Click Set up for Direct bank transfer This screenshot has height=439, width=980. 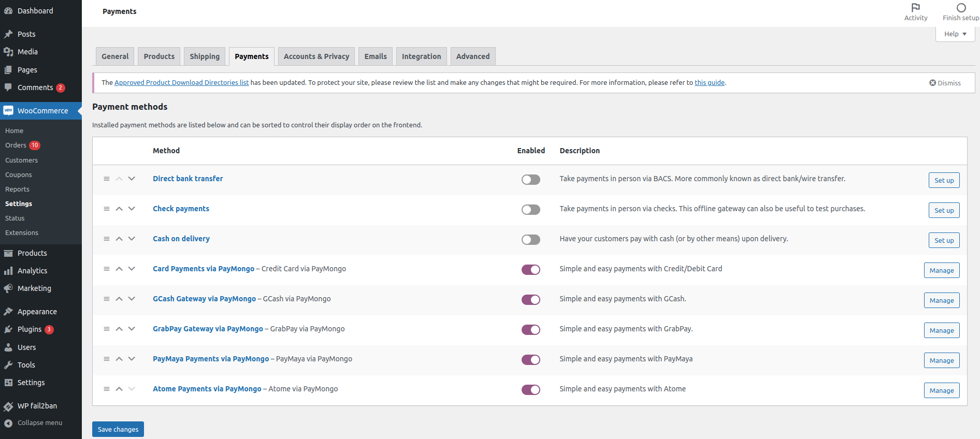(944, 180)
